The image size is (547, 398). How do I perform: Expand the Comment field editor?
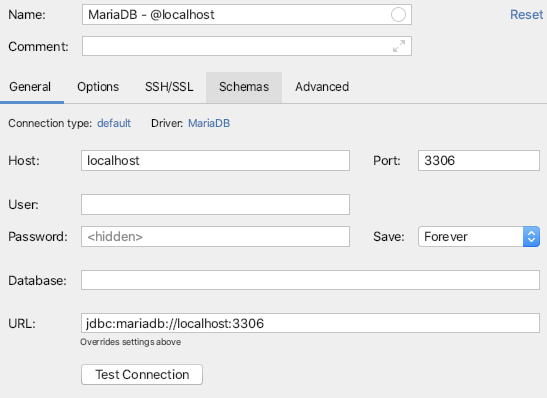pyautogui.click(x=399, y=46)
